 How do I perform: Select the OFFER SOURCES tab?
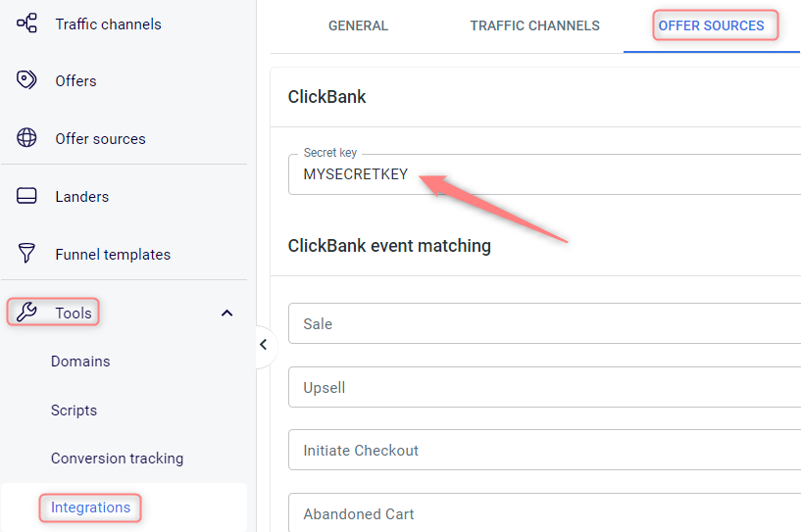click(711, 25)
